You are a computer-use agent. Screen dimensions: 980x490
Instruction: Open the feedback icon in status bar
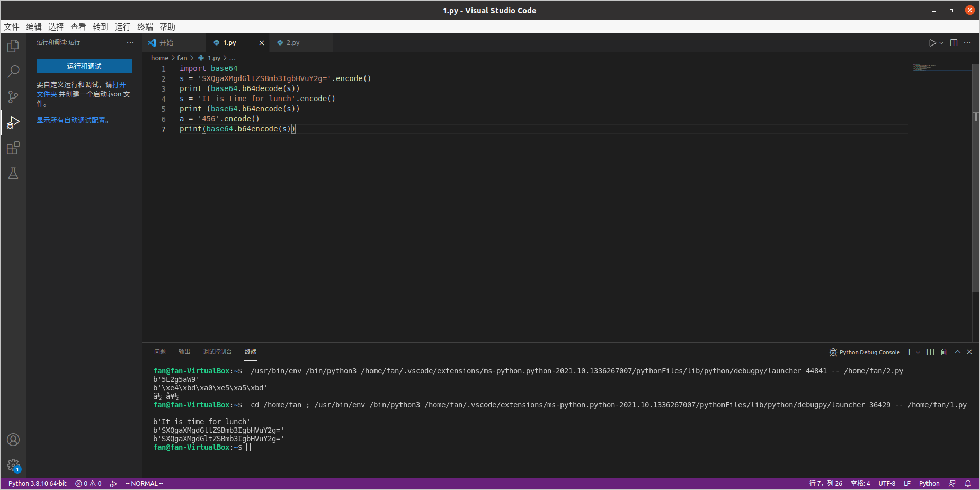952,484
